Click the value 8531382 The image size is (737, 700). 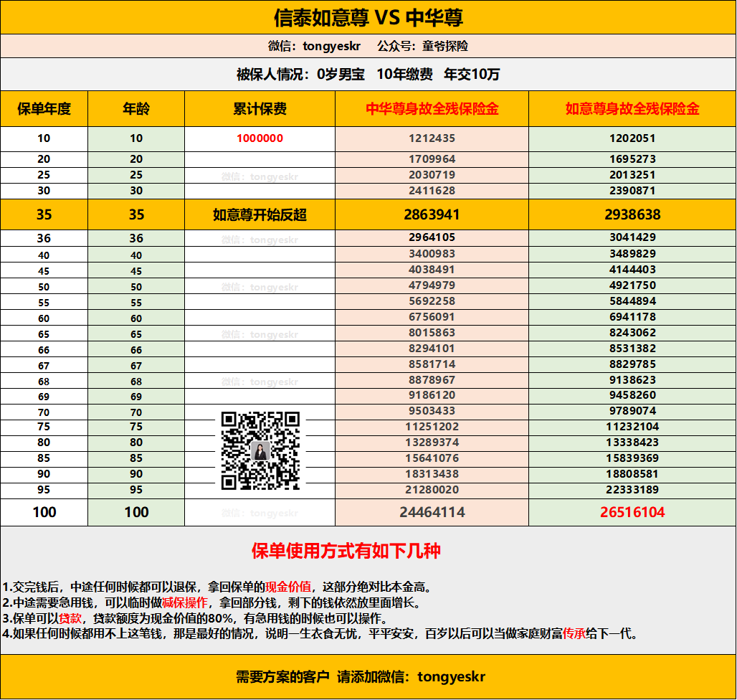pos(632,349)
